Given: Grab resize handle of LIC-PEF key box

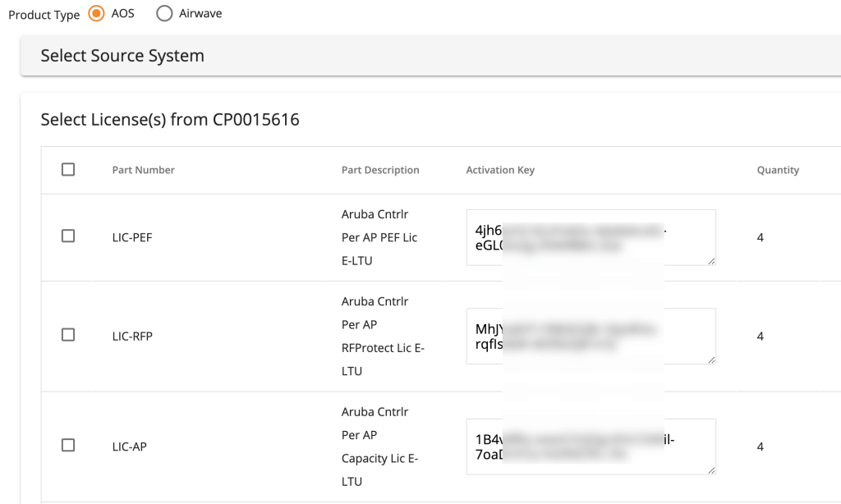Looking at the screenshot, I should (x=711, y=261).
